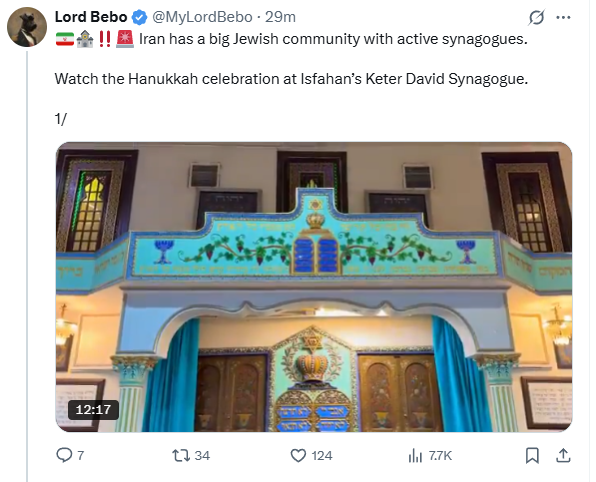Image resolution: width=596 pixels, height=482 pixels.
Task: Open the @MyLordBebo handle link
Action: (x=202, y=17)
